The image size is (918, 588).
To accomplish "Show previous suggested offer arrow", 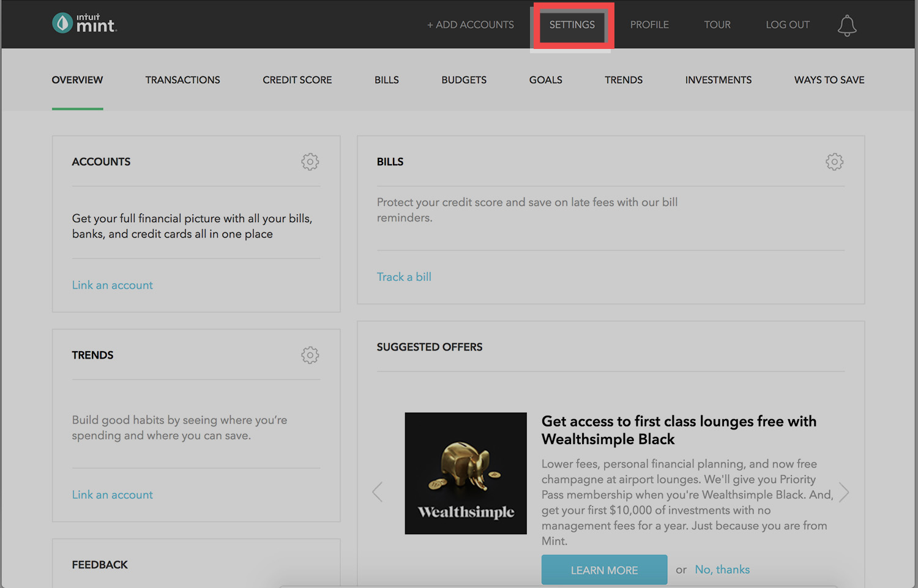I will tap(378, 491).
